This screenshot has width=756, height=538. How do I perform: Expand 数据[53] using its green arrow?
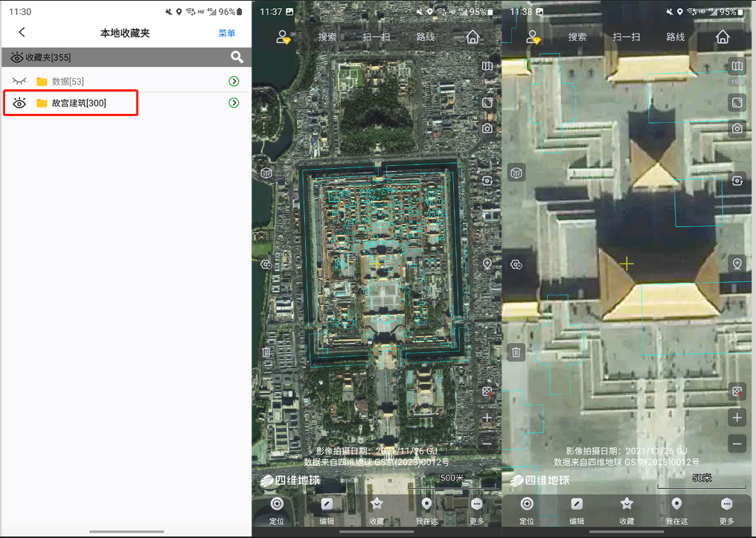click(x=234, y=81)
